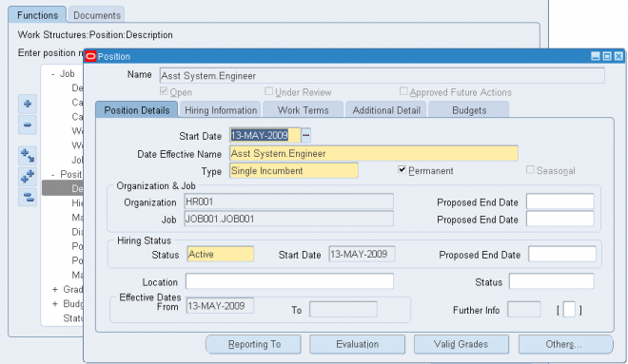The height and width of the screenshot is (364, 628).
Task: Toggle Approved Future Actions checkbox
Action: tap(403, 91)
